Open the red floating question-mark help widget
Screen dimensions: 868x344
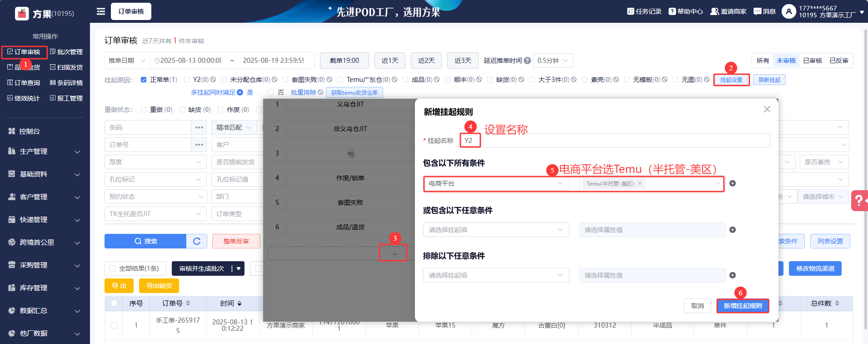click(x=859, y=200)
